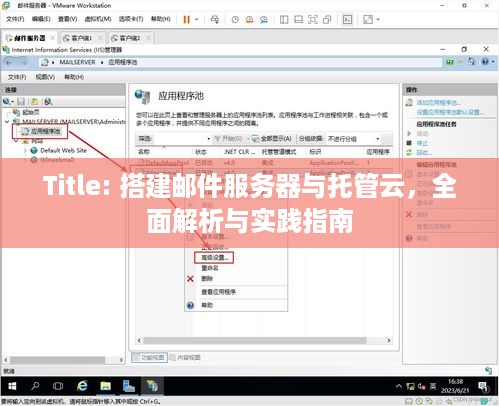Click the application pool list horizontal scrollbar

pos(255,341)
